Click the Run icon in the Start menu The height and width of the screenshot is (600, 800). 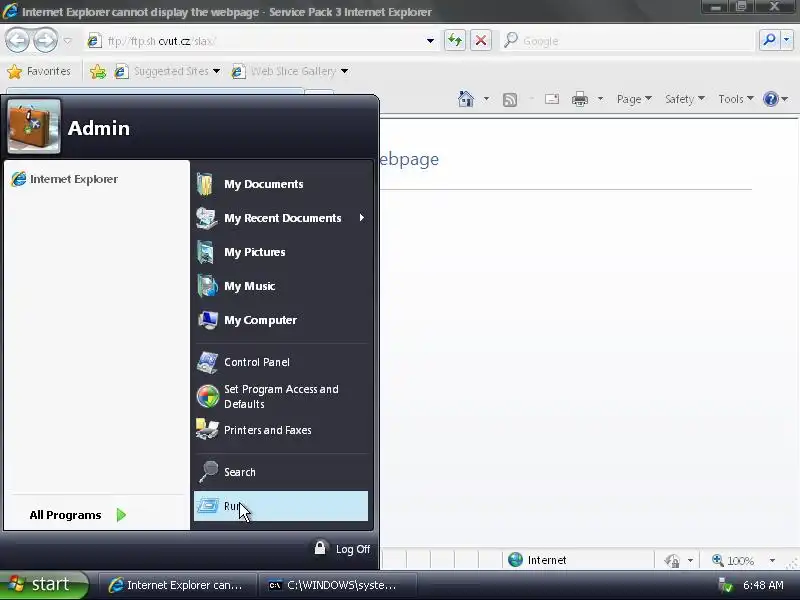click(x=208, y=506)
